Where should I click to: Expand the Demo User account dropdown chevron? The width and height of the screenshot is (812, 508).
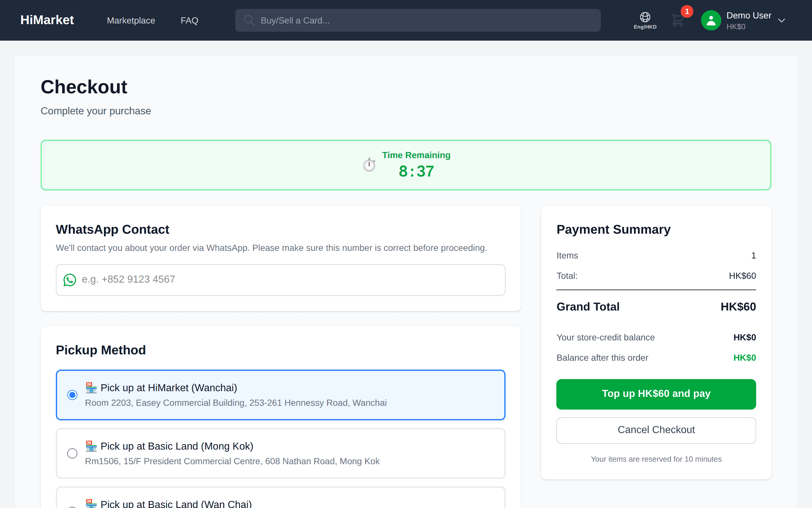coord(782,21)
